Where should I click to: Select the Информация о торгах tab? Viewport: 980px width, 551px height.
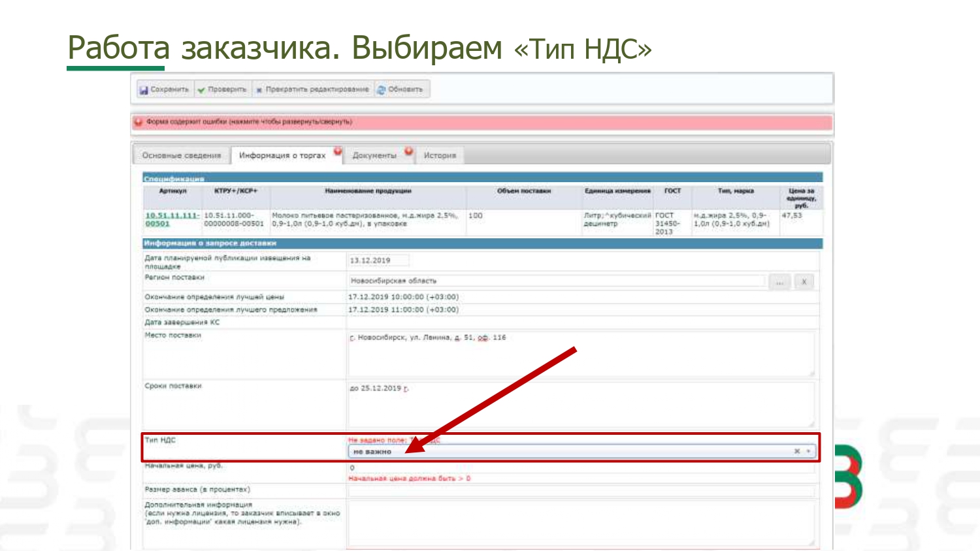[x=282, y=155]
